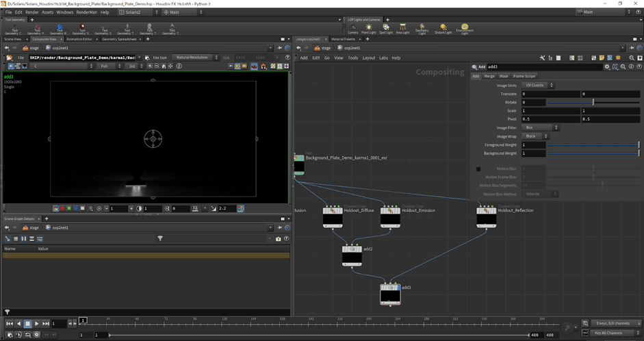The height and width of the screenshot is (341, 644).
Task: Open the parameter gear menu for add3
Action: coord(606,67)
